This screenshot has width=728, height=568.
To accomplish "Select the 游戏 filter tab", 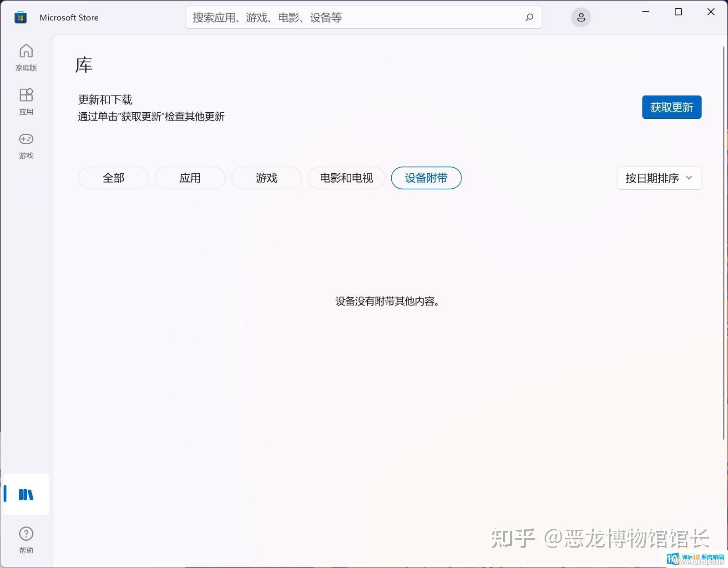I will tap(266, 178).
